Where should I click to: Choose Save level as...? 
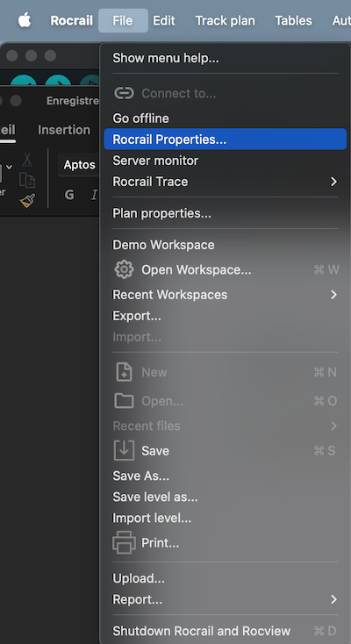pyautogui.click(x=226, y=497)
